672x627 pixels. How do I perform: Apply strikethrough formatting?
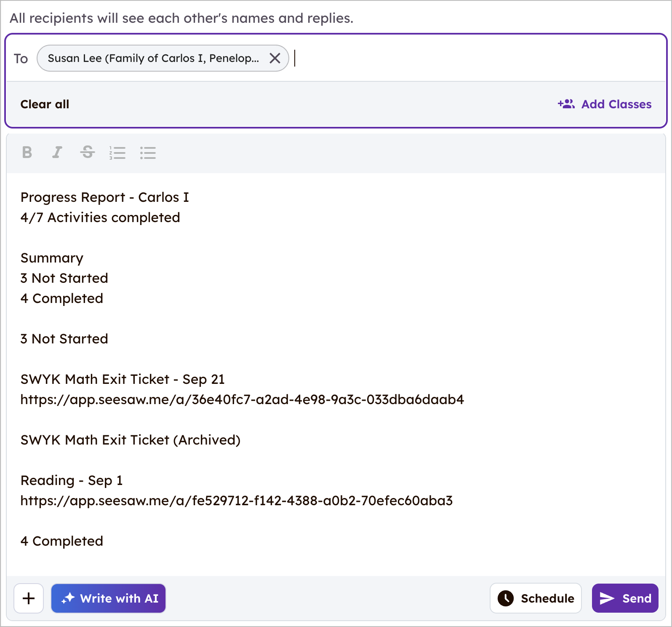tap(88, 153)
